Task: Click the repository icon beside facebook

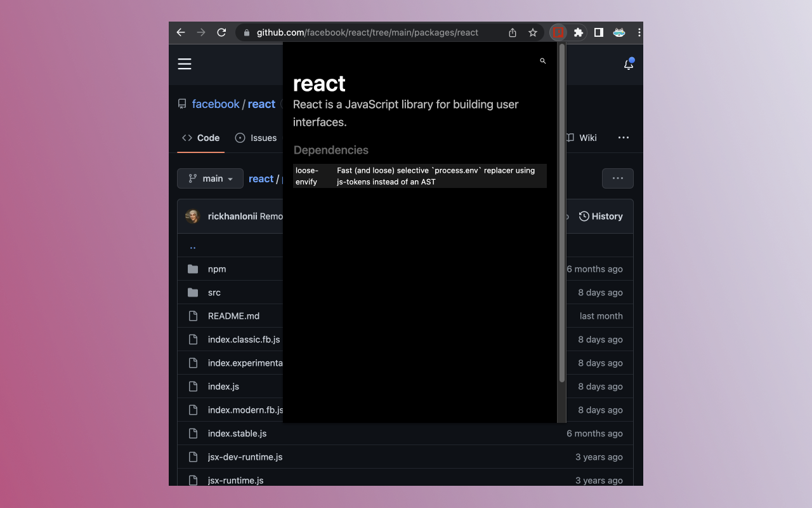Action: click(x=182, y=104)
